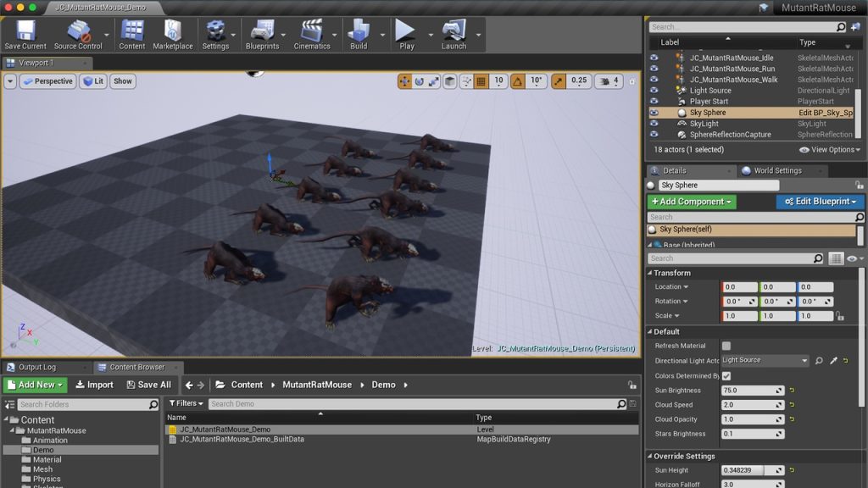
Task: Click Add Component button
Action: tap(692, 202)
